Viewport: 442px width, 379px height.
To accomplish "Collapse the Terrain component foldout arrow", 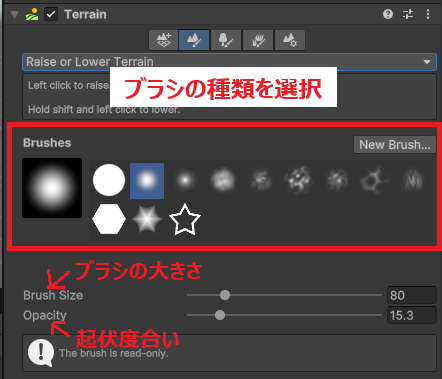I will [14, 15].
